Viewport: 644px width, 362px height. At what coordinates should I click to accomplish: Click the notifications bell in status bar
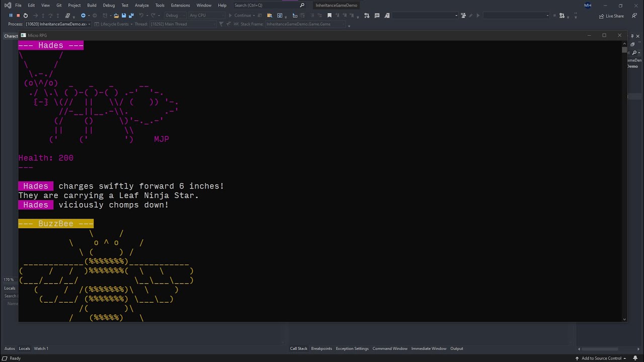tap(636, 358)
